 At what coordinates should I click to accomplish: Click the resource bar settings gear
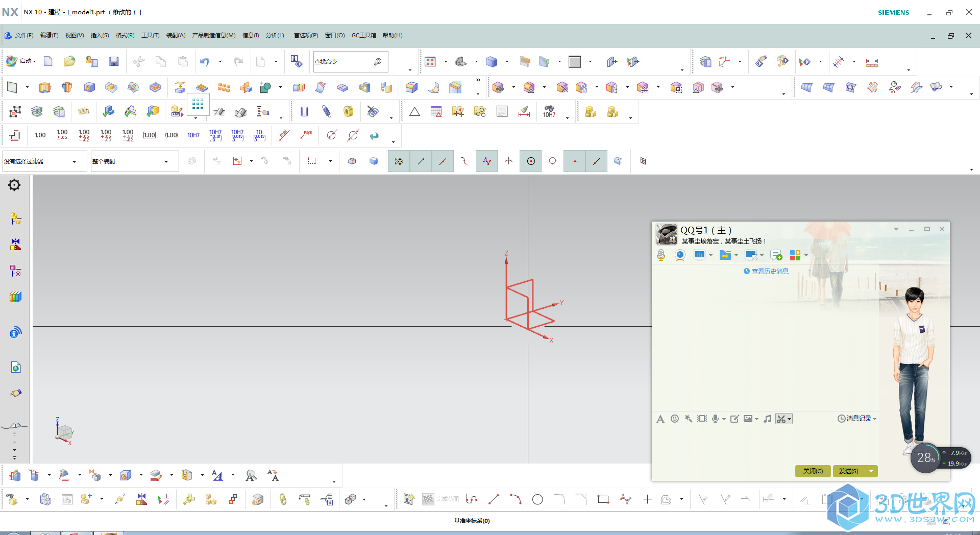pyautogui.click(x=14, y=185)
